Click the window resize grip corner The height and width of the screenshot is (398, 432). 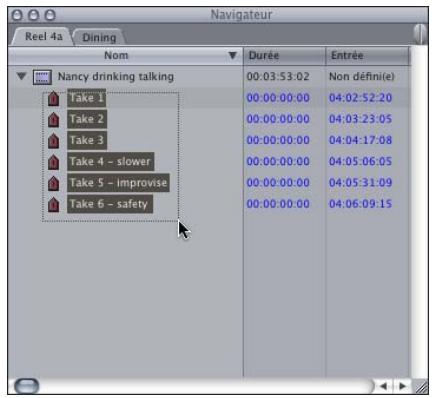(421, 387)
